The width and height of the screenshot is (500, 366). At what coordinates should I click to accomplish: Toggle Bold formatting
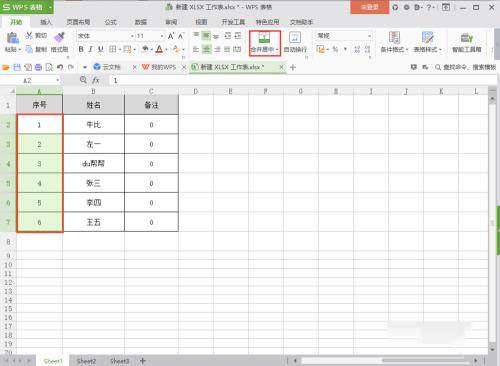(81, 49)
